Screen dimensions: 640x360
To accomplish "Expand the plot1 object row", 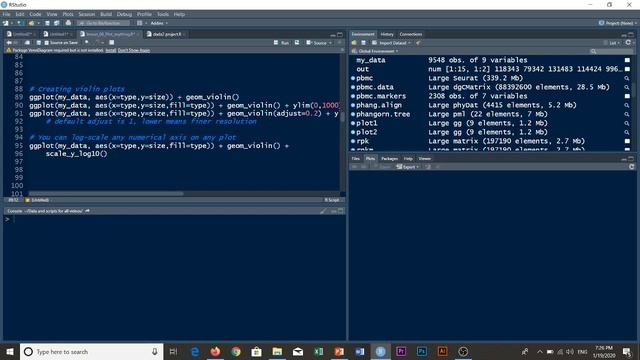I will 353,123.
